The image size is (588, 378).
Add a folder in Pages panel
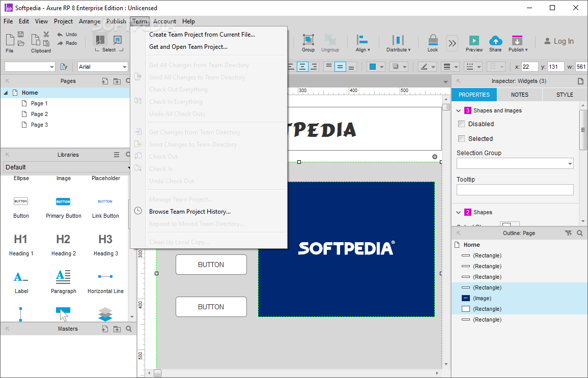coord(117,81)
